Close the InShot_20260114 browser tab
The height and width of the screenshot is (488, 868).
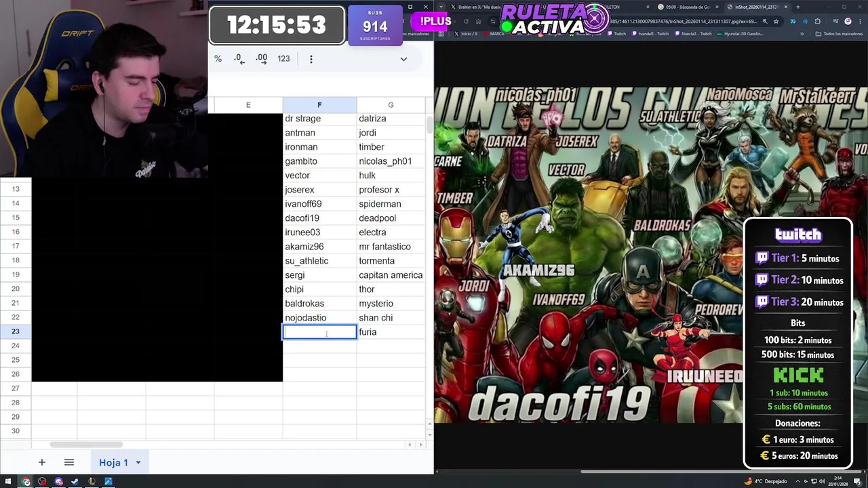786,7
